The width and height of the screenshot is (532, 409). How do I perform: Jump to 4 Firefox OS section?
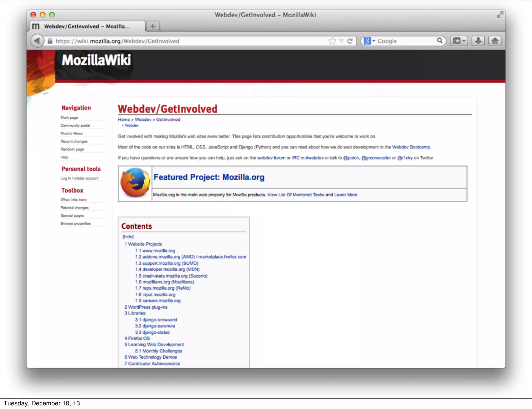tap(137, 338)
